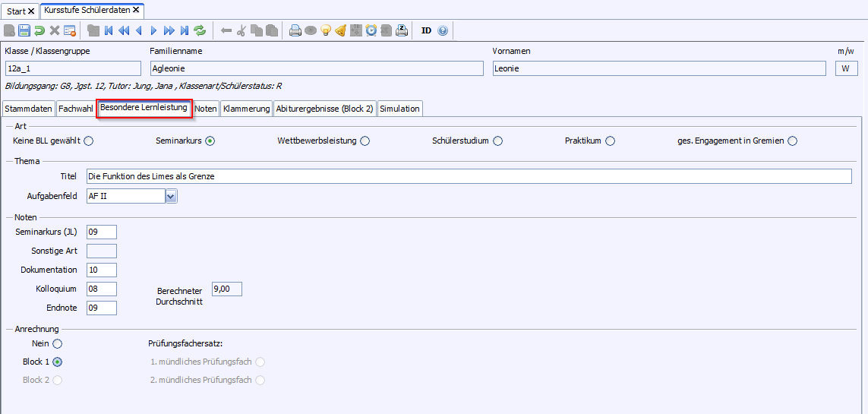The image size is (868, 414).
Task: Close the Kursstufe Schülerdaten tab
Action: pyautogui.click(x=136, y=11)
